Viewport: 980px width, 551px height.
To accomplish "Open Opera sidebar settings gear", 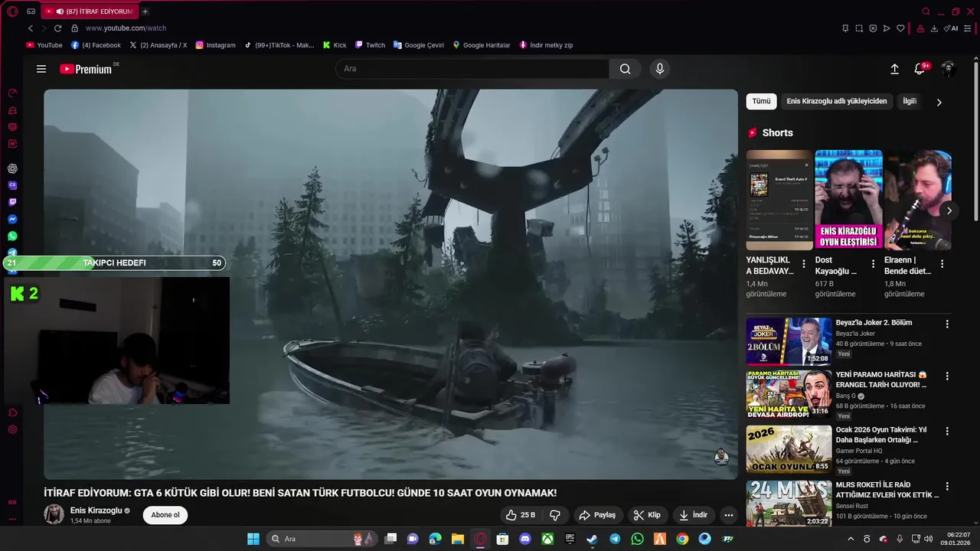I will coord(12,429).
